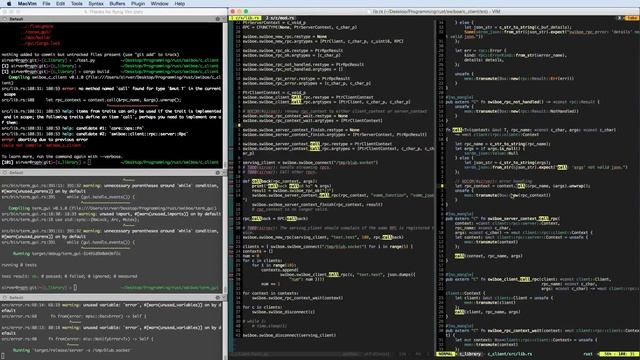Click 'nothing added to commit' line in terminal
The image size is (640, 360).
[90, 54]
